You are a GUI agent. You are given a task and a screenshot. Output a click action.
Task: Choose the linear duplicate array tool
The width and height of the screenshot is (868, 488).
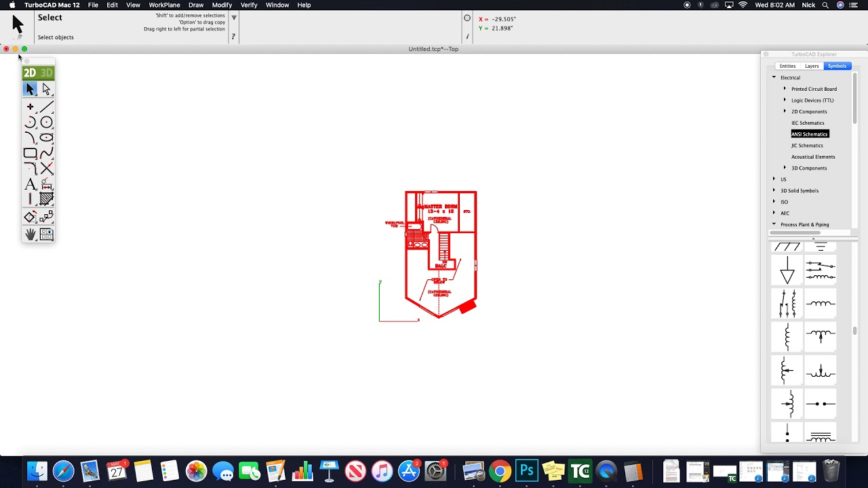[46, 217]
